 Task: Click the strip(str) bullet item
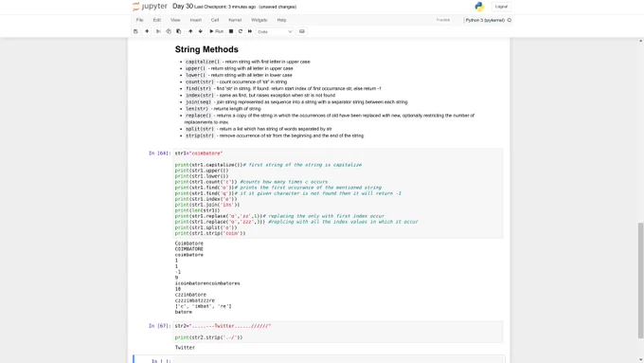[275, 136]
